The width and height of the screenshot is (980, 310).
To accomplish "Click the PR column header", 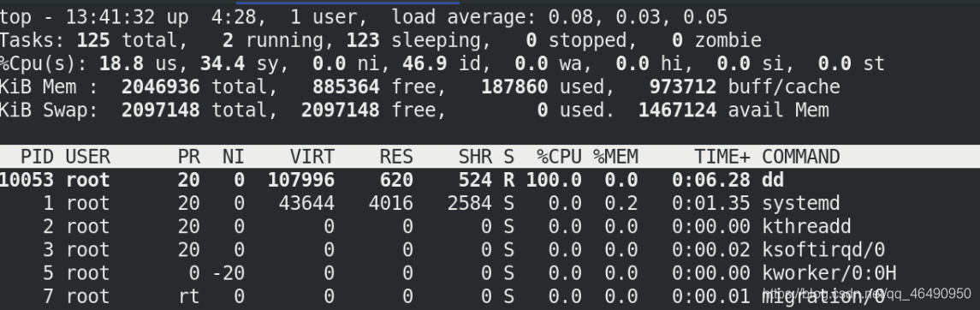I will click(x=189, y=156).
